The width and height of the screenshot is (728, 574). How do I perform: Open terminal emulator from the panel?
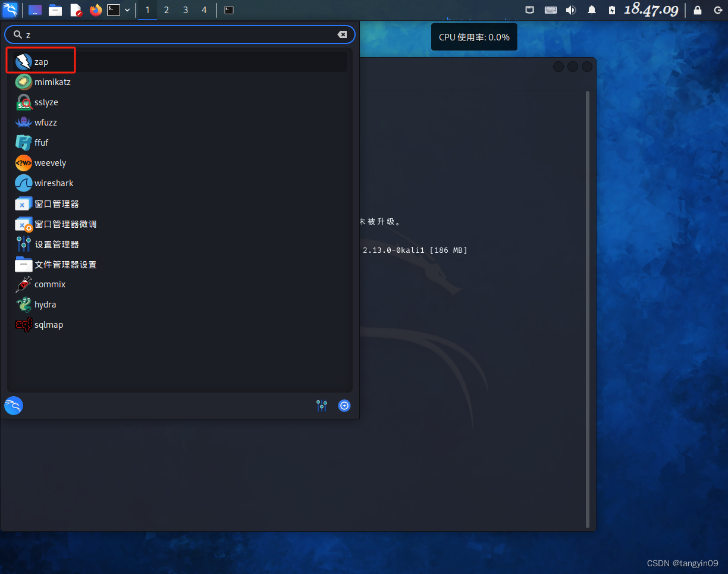(114, 10)
